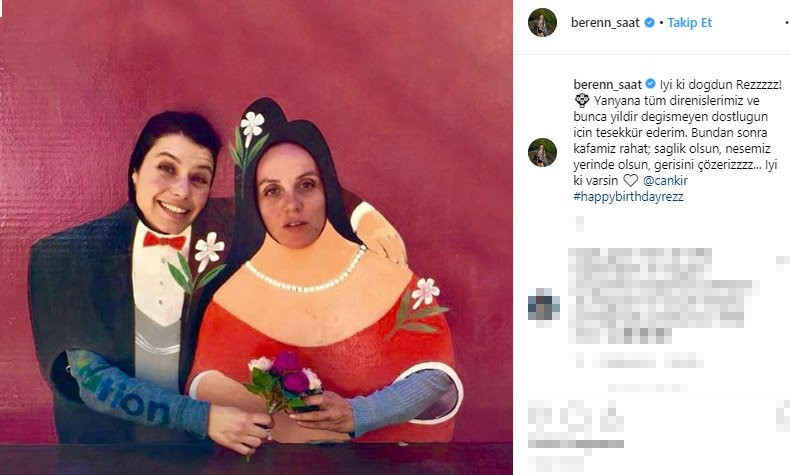Click the blue verified badge in the header
This screenshot has width=790, height=475.
[x=649, y=23]
